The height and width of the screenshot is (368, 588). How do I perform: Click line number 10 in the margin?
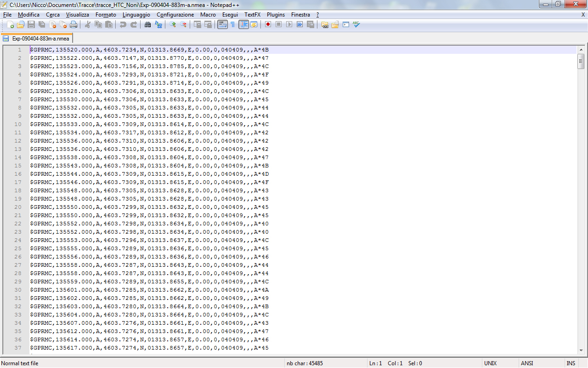click(18, 124)
